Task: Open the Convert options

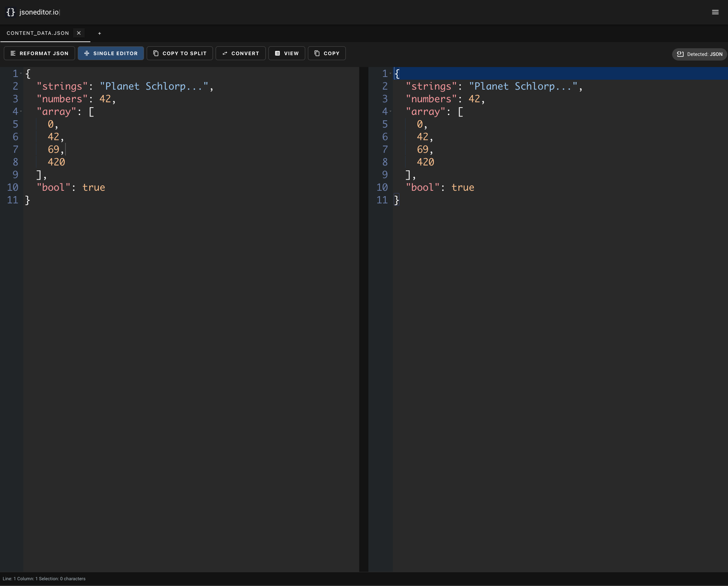Action: tap(240, 53)
